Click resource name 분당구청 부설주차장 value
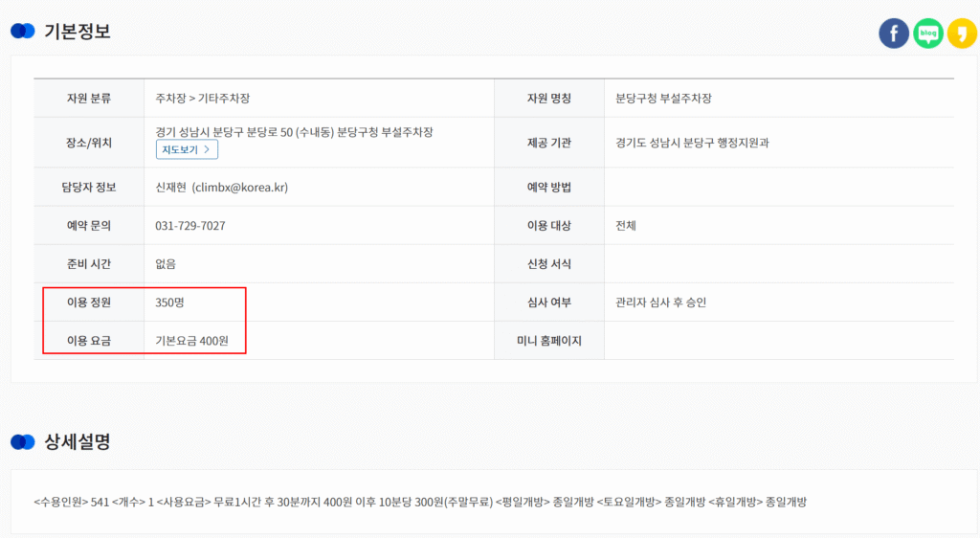This screenshot has height=538, width=980. 663,99
